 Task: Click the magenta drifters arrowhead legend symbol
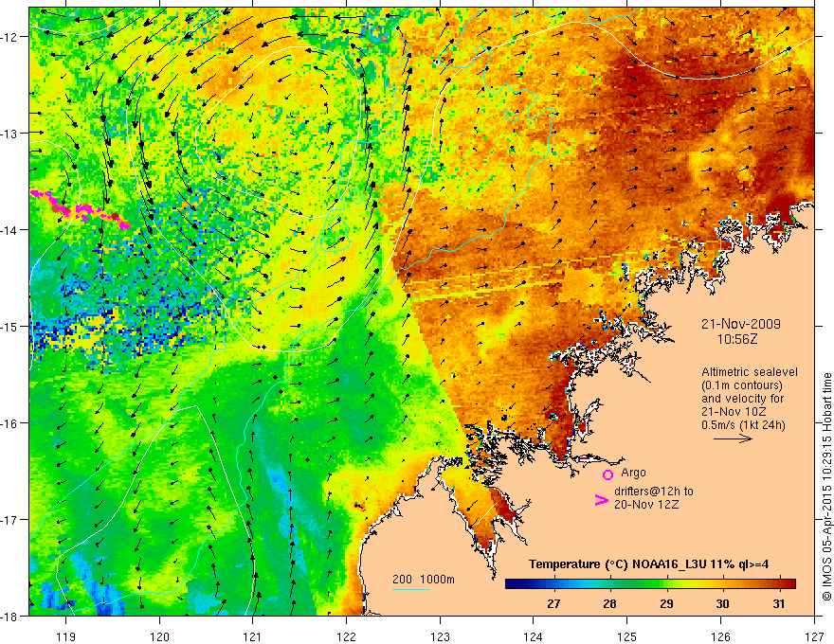(x=602, y=500)
